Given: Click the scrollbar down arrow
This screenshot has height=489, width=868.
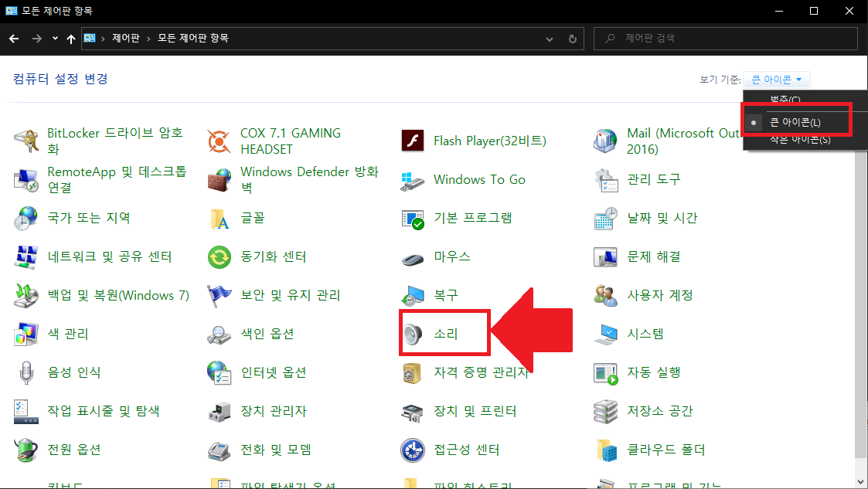Looking at the screenshot, I should point(861,482).
